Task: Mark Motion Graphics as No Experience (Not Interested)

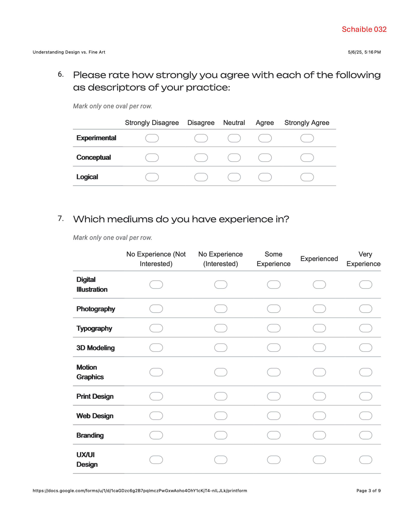Action: tap(156, 372)
